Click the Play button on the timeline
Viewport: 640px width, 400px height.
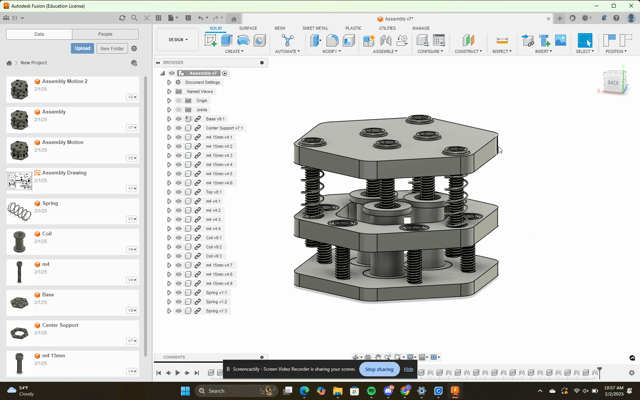point(178,373)
